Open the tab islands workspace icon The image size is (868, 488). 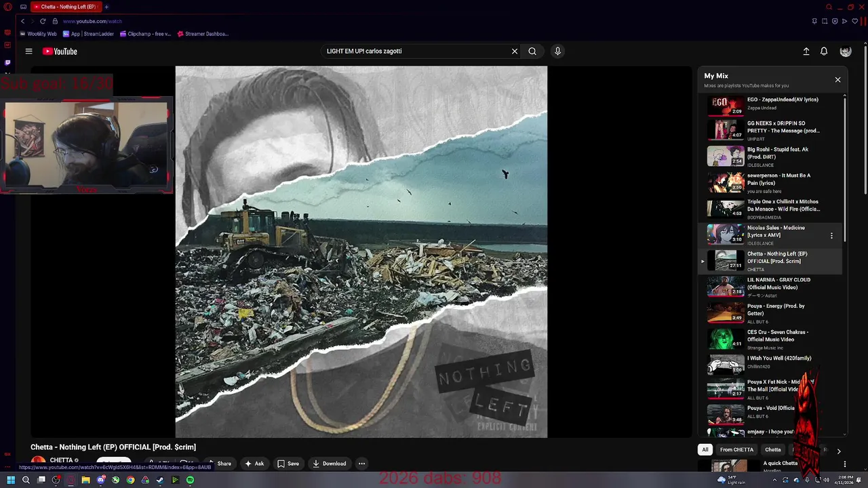click(23, 7)
